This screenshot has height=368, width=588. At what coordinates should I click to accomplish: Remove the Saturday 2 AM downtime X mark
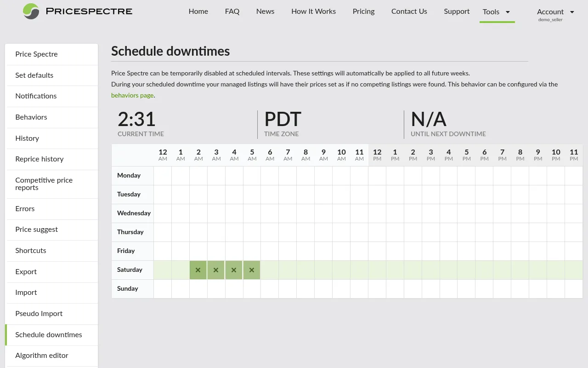tap(198, 270)
